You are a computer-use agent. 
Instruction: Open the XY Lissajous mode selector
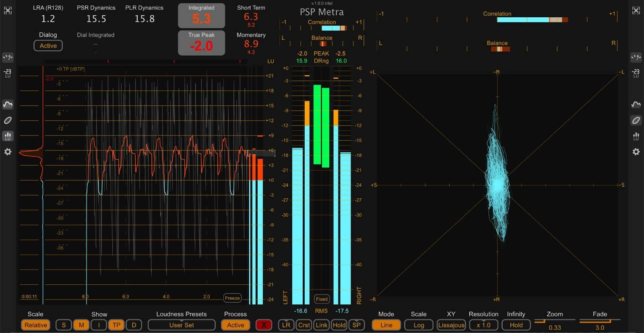tap(451, 325)
